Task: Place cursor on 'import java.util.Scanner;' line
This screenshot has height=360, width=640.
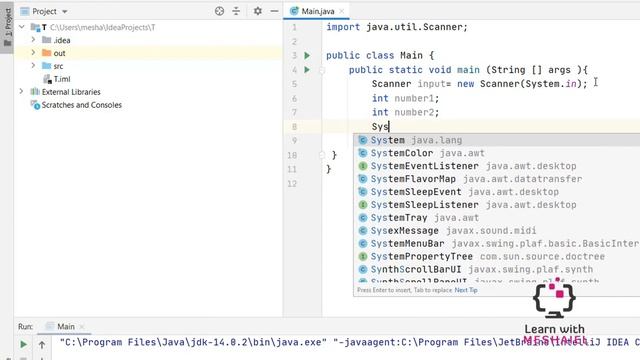Action: [397, 27]
